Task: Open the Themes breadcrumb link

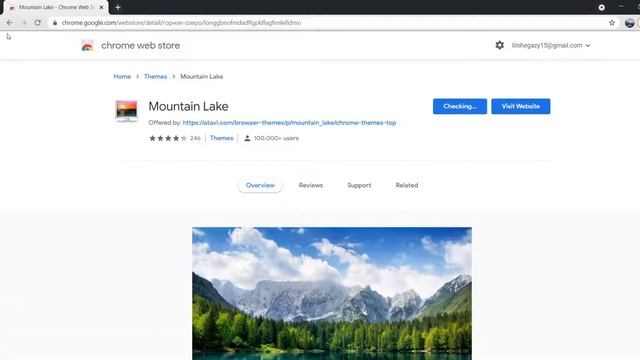Action: [156, 76]
